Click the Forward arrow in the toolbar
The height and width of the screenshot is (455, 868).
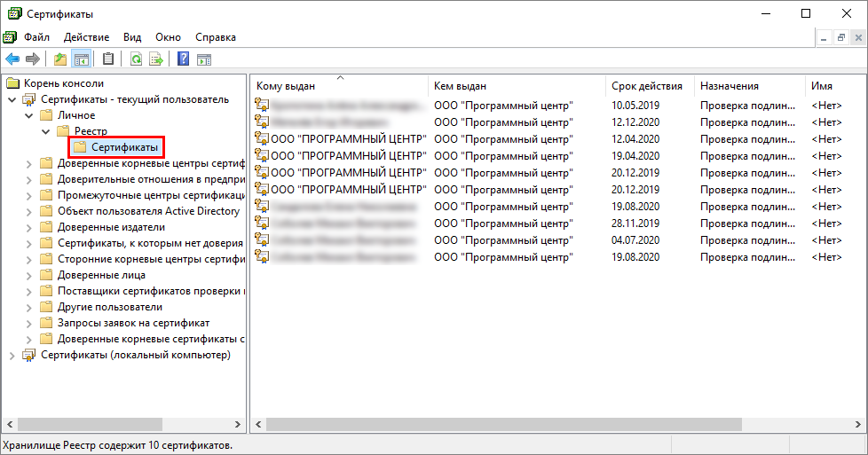(33, 59)
